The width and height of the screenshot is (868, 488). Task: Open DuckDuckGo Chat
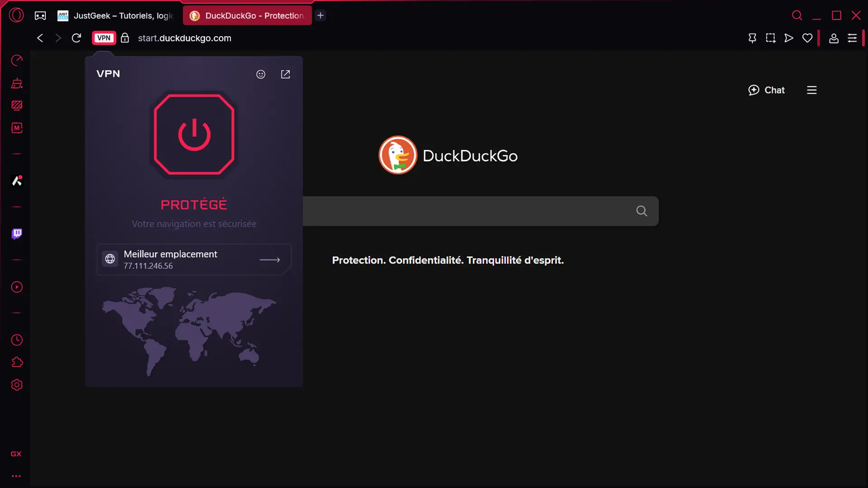click(x=766, y=90)
